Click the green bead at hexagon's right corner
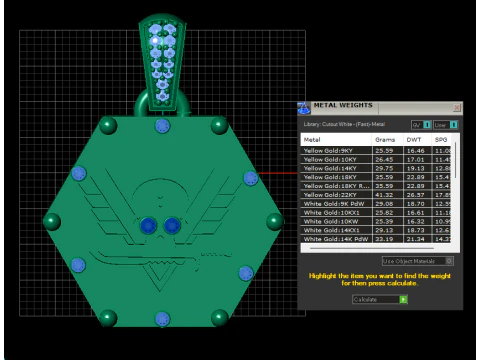This screenshot has height=360, width=480. [275, 222]
